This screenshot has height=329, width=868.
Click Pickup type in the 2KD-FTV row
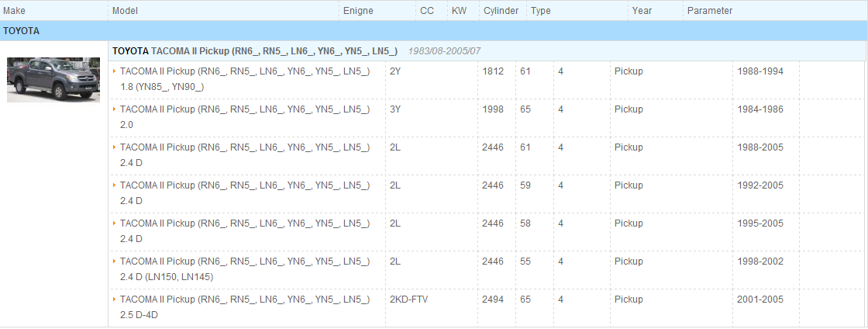[629, 299]
